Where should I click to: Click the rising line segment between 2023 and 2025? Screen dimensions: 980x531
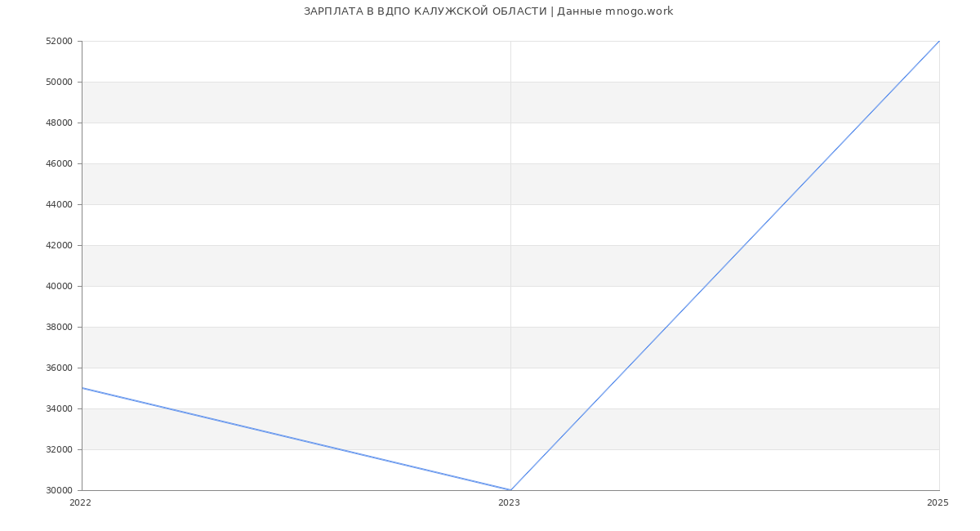(x=725, y=265)
